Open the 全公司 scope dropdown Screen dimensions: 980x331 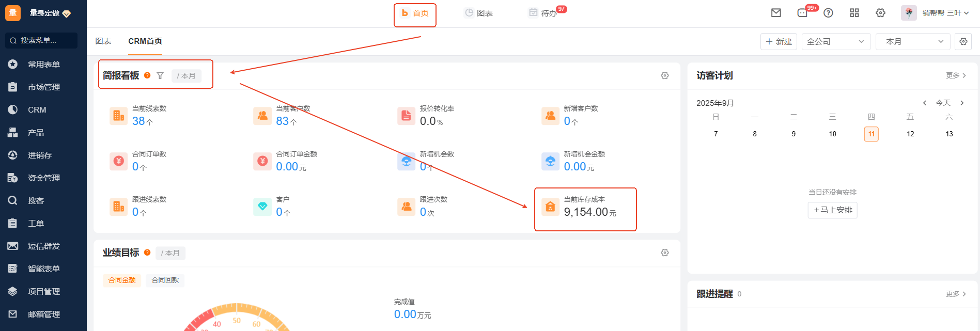[836, 41]
